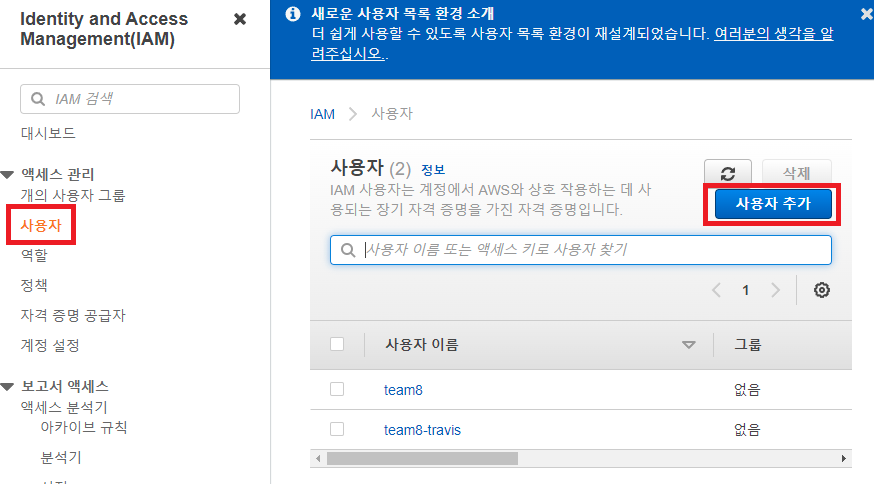The width and height of the screenshot is (874, 484).
Task: Select 사용자 in the sidebar
Action: coord(41,225)
